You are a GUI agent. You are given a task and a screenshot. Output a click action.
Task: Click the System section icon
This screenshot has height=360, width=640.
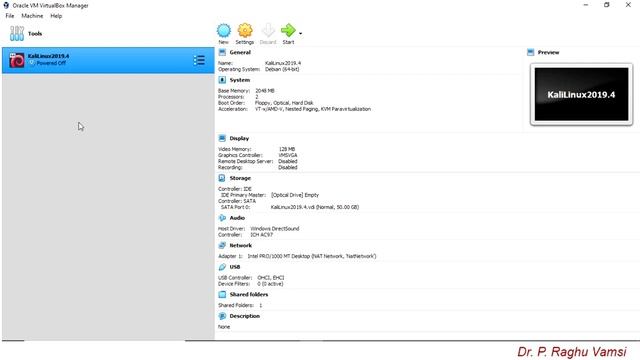click(222, 80)
